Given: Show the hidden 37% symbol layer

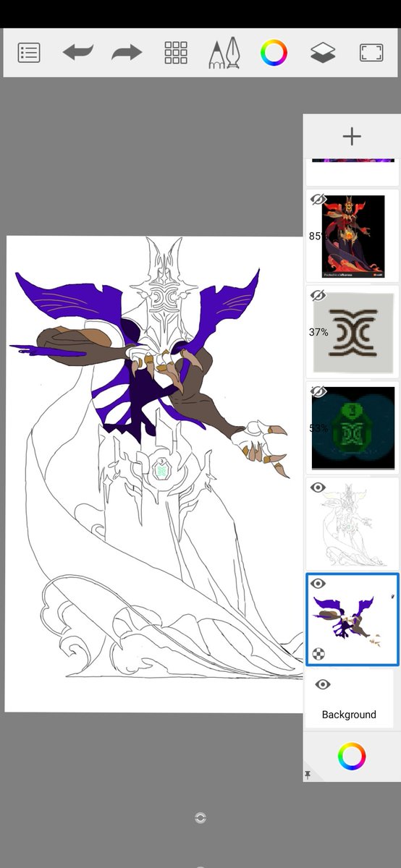Looking at the screenshot, I should click(x=318, y=295).
